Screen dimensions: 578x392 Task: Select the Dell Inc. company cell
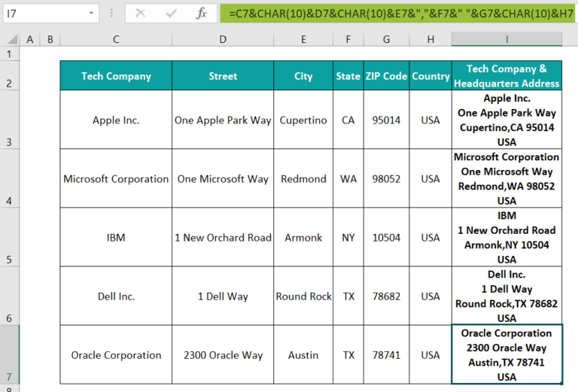[116, 296]
